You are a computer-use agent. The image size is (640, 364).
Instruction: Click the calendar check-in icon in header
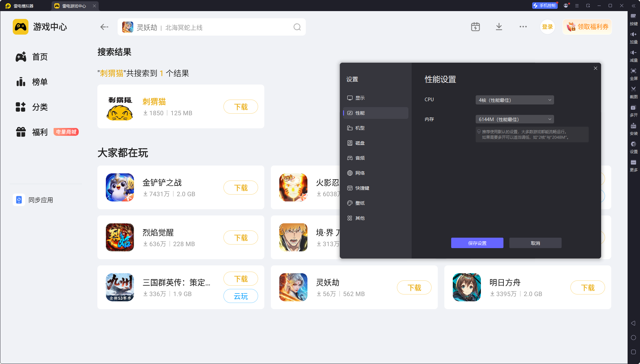[x=475, y=27]
